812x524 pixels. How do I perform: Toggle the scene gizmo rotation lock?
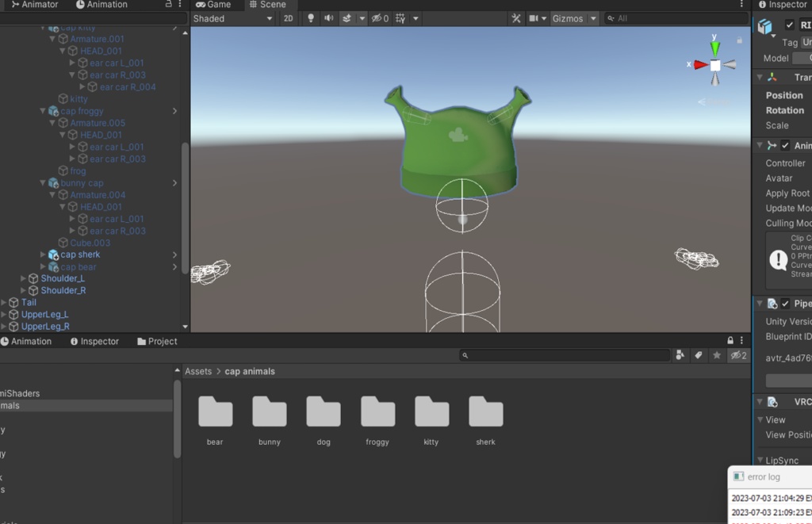pos(740,40)
